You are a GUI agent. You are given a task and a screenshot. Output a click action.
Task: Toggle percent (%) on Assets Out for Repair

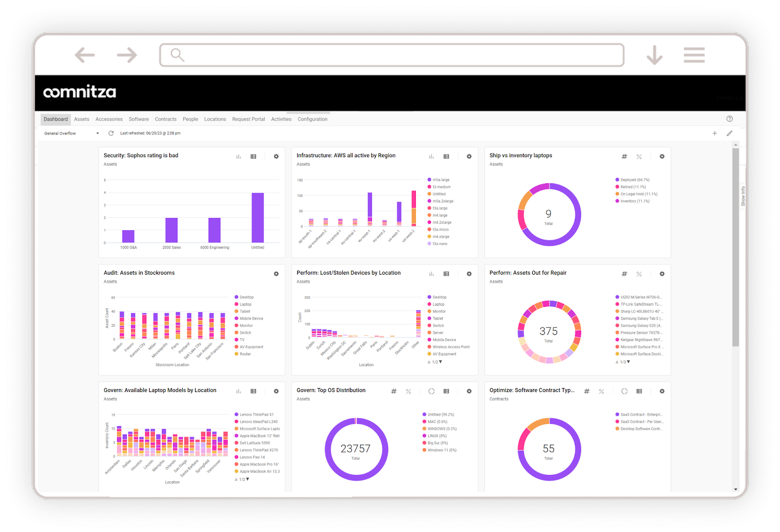point(639,274)
